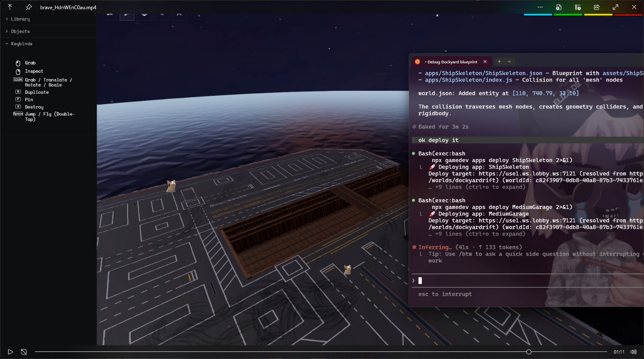
Task: Click the 'ok deploy it' prompt line
Action: [x=528, y=140]
